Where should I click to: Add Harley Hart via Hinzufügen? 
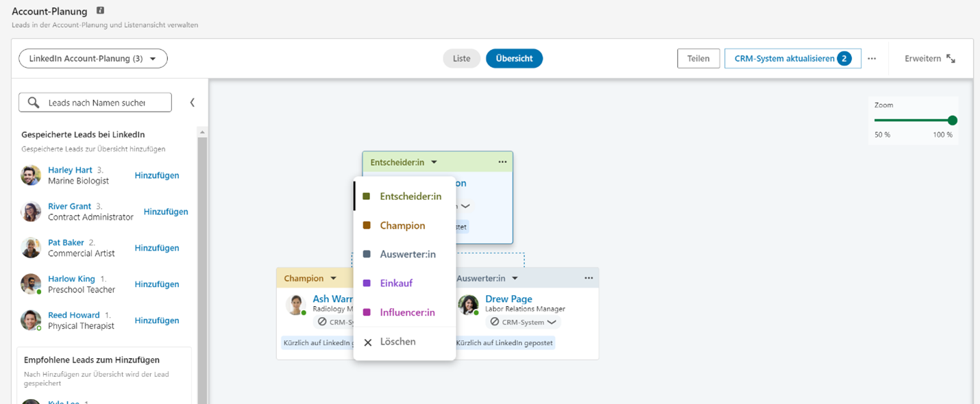pos(157,175)
